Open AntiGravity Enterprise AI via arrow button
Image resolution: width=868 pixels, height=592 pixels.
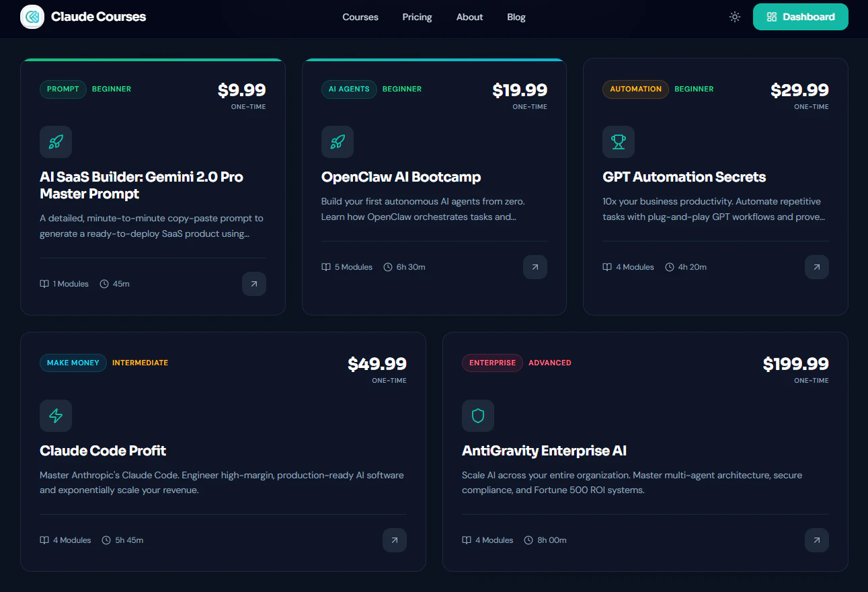[817, 540]
